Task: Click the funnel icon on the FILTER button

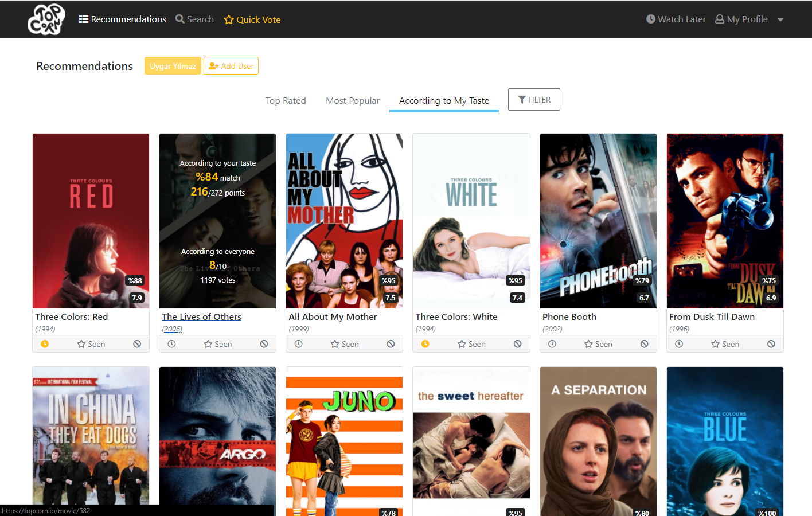Action: point(522,99)
